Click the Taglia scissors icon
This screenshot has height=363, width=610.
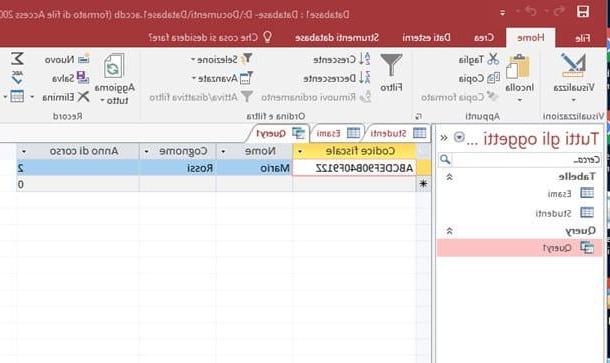pos(493,59)
